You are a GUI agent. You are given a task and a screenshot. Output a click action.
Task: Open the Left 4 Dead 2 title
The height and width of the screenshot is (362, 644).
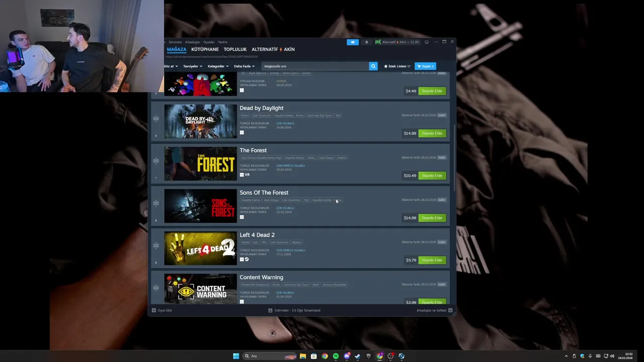coord(257,235)
